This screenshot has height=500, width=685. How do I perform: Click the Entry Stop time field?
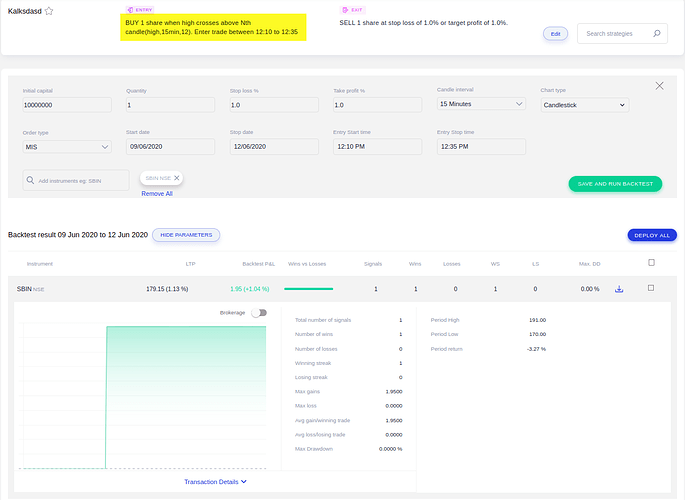tap(481, 147)
